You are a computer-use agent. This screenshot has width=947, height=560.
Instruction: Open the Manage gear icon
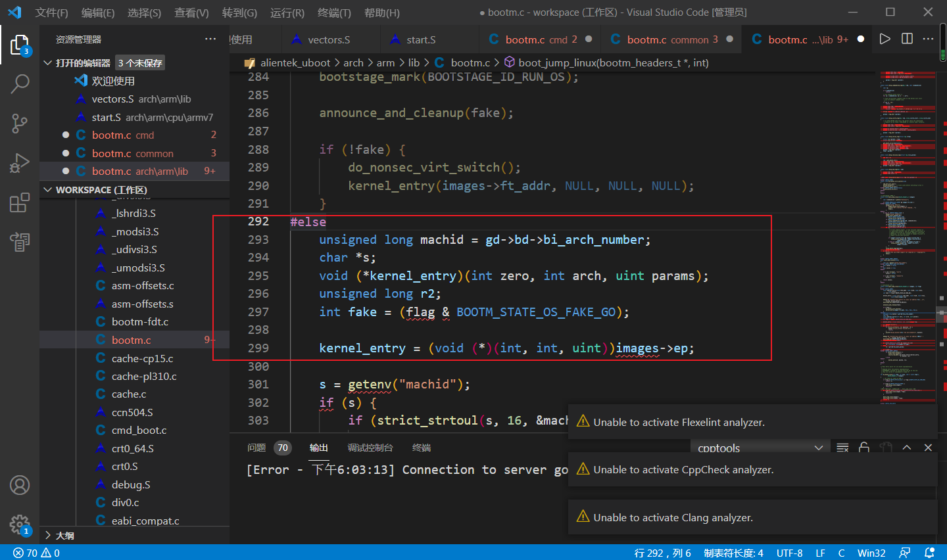(x=20, y=525)
